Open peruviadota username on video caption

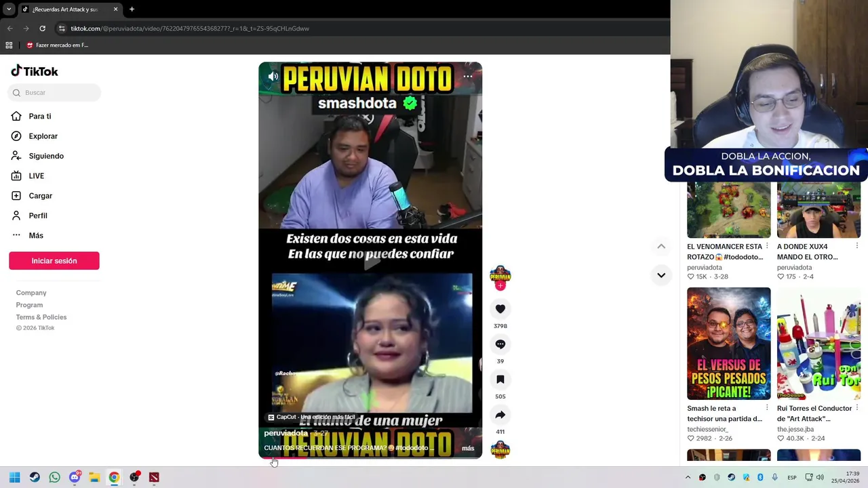click(285, 433)
